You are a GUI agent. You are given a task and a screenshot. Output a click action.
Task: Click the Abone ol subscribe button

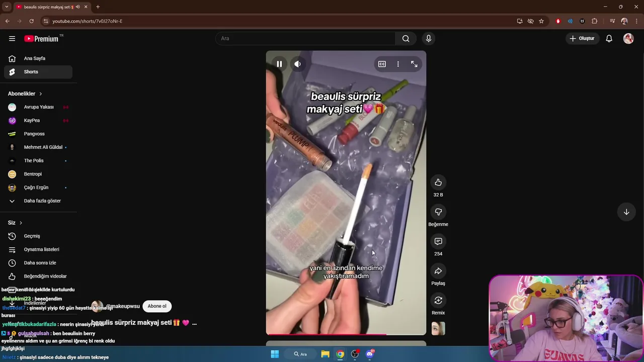(x=157, y=306)
